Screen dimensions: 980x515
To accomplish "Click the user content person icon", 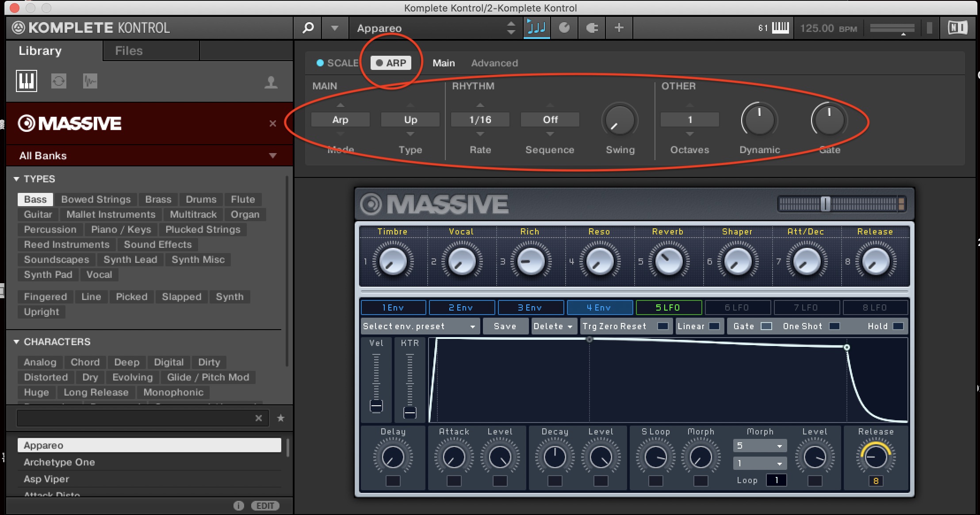I will coord(271,82).
